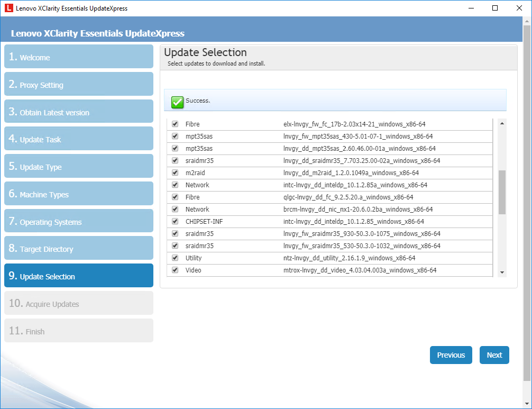Uncheck the Video driver checkbox
The width and height of the screenshot is (532, 409).
click(175, 270)
